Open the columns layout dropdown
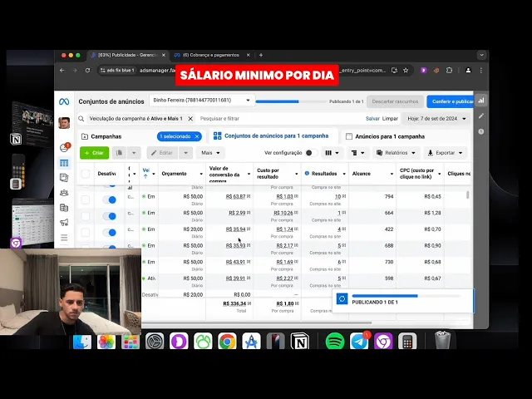Viewport: 532px width, 399px height. [332, 153]
